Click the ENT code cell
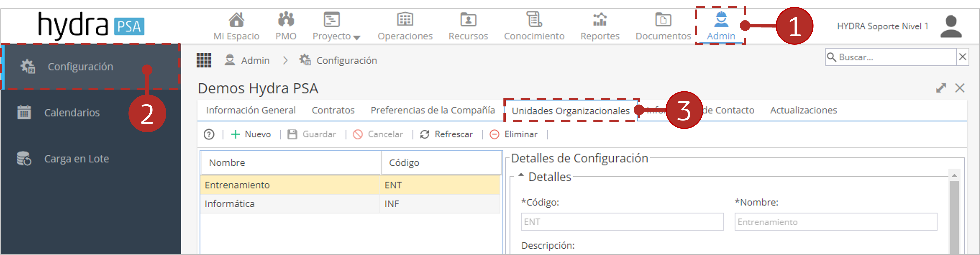980x255 pixels. point(440,185)
